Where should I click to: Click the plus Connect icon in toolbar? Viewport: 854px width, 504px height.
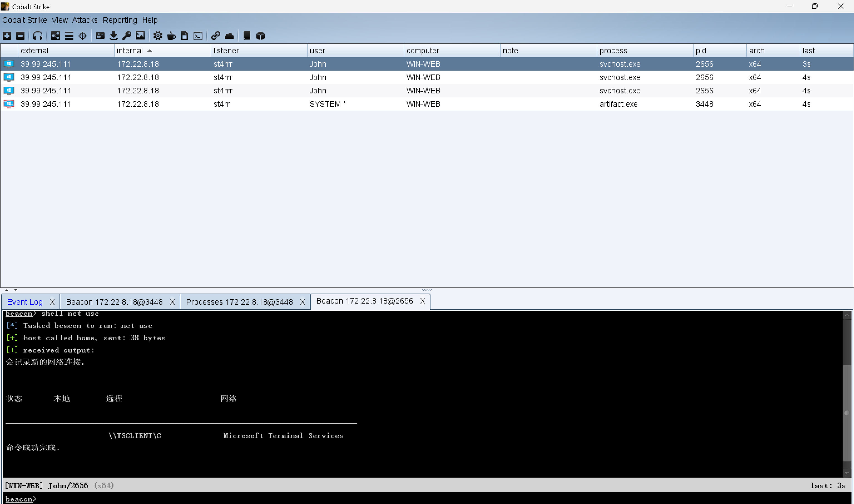click(x=7, y=36)
